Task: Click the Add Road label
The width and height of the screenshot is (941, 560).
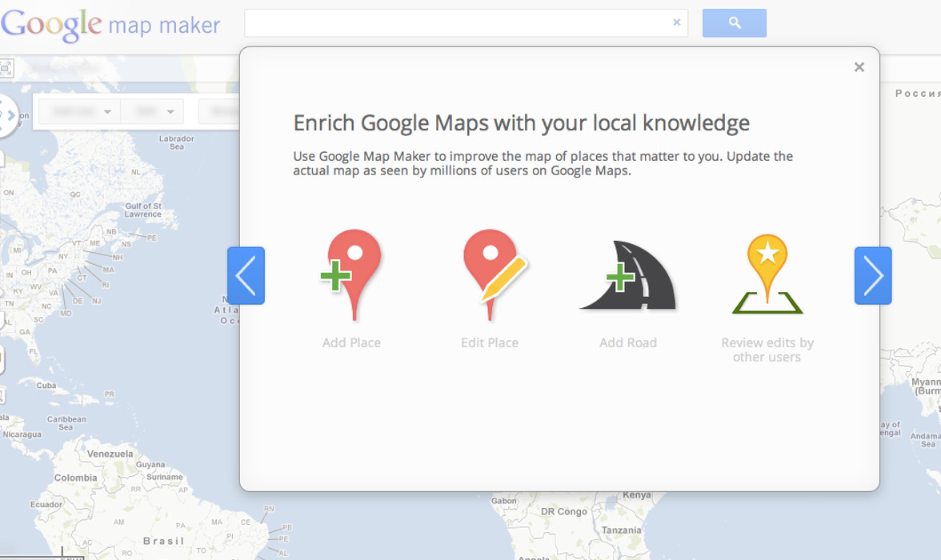Action: tap(628, 342)
